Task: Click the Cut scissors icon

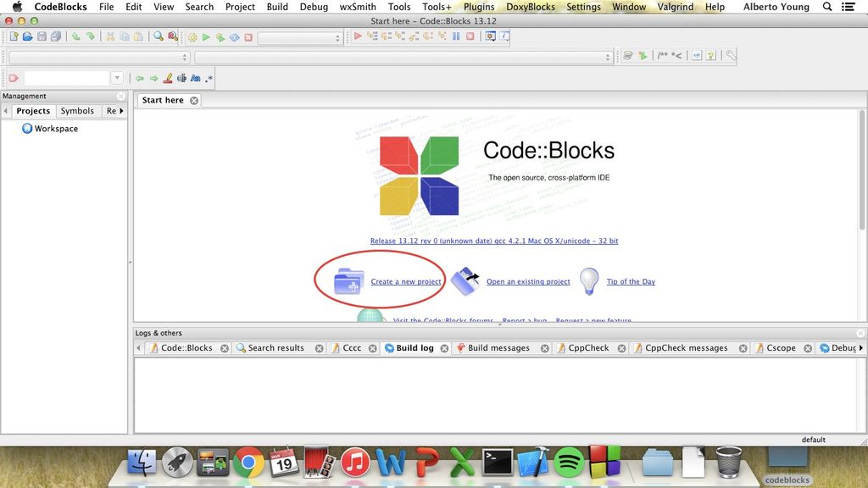Action: 110,36
